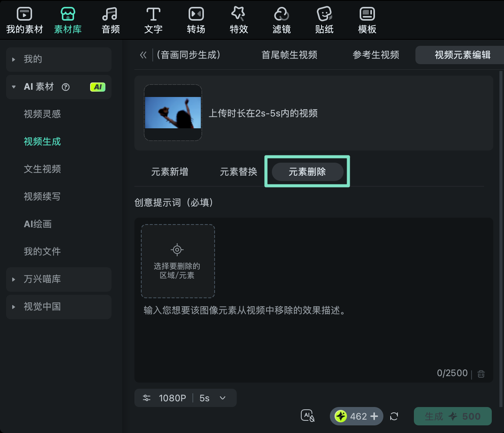Clear prompt text with trash icon
The image size is (504, 433).
481,373
